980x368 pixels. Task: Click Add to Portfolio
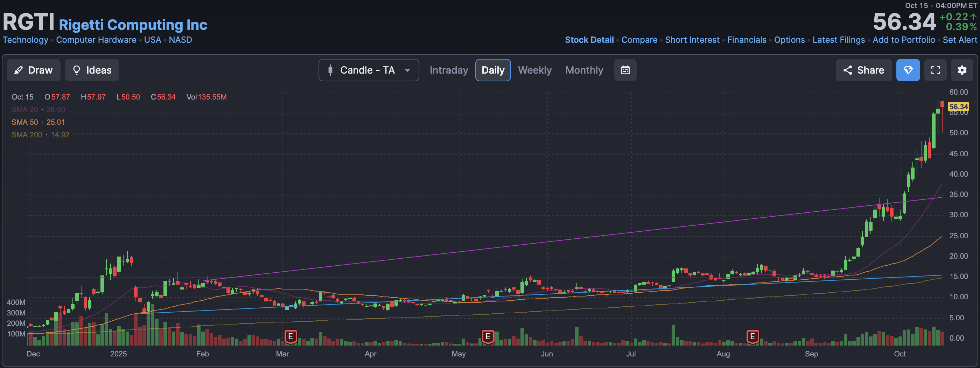(904, 40)
